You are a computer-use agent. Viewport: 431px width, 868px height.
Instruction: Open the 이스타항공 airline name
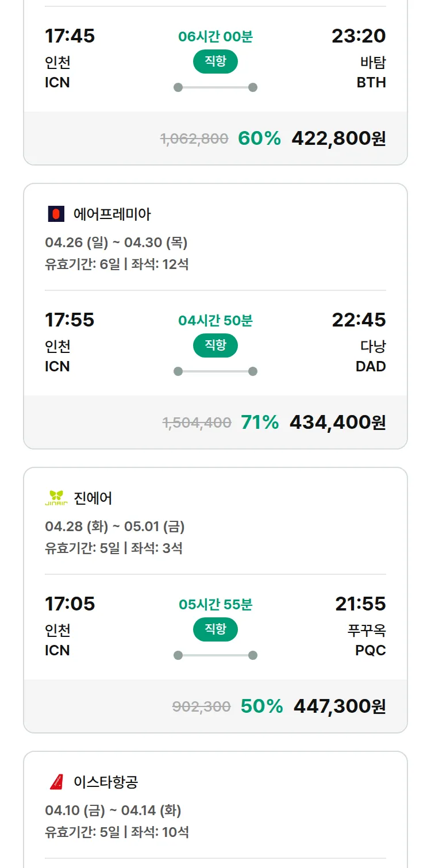[x=106, y=782]
